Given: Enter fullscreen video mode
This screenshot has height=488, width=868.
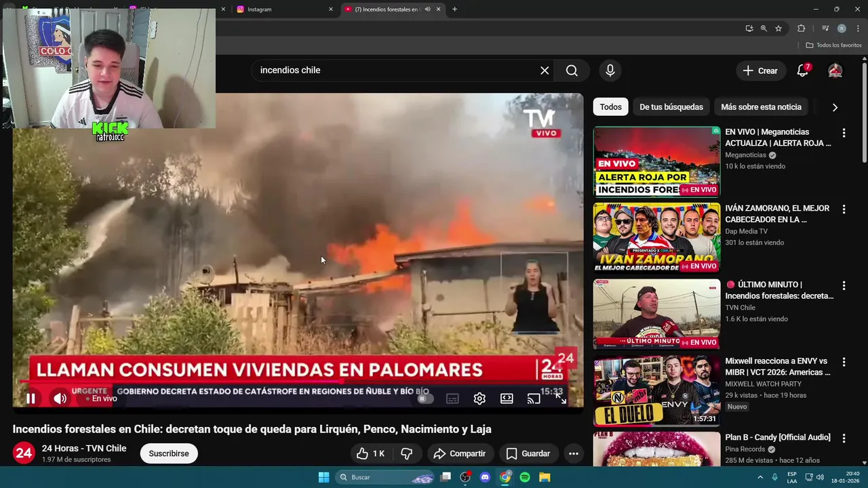Looking at the screenshot, I should tap(561, 399).
